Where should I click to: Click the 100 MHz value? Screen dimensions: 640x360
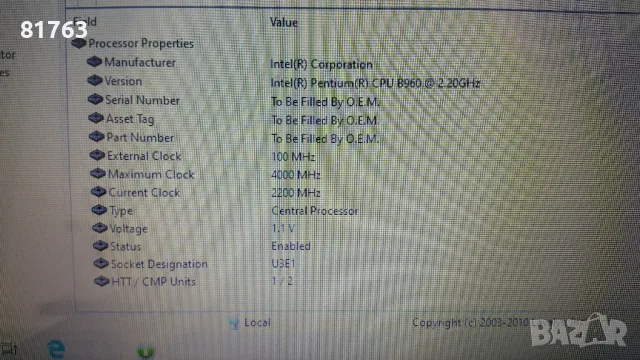(293, 157)
